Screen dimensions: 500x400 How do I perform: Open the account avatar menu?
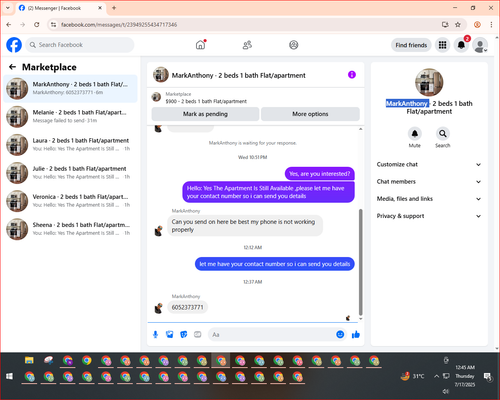[x=480, y=45]
